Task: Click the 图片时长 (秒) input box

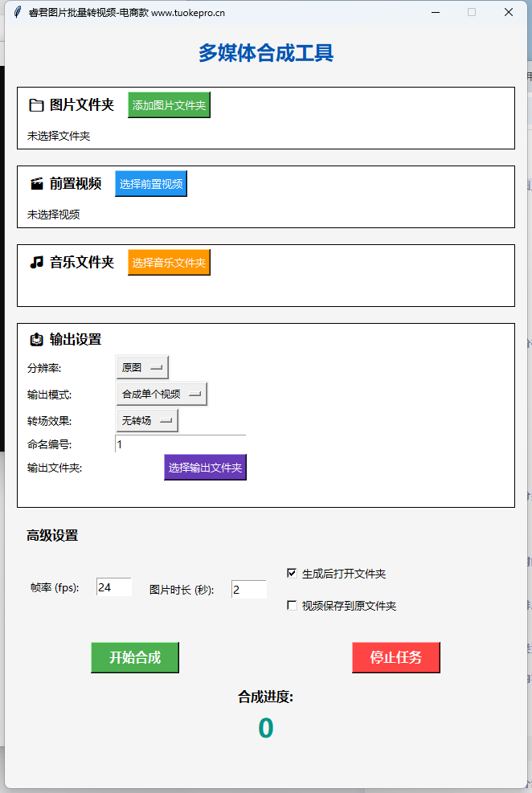Action: [x=248, y=590]
